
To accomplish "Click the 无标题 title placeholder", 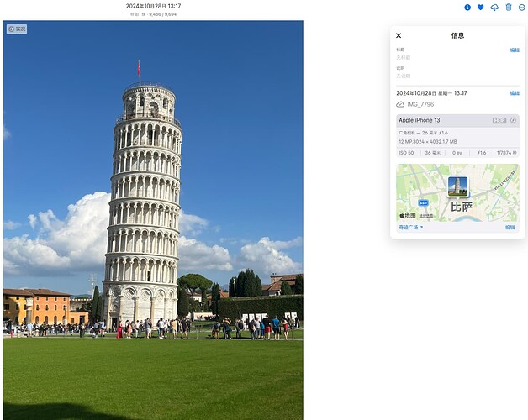I will pyautogui.click(x=403, y=57).
